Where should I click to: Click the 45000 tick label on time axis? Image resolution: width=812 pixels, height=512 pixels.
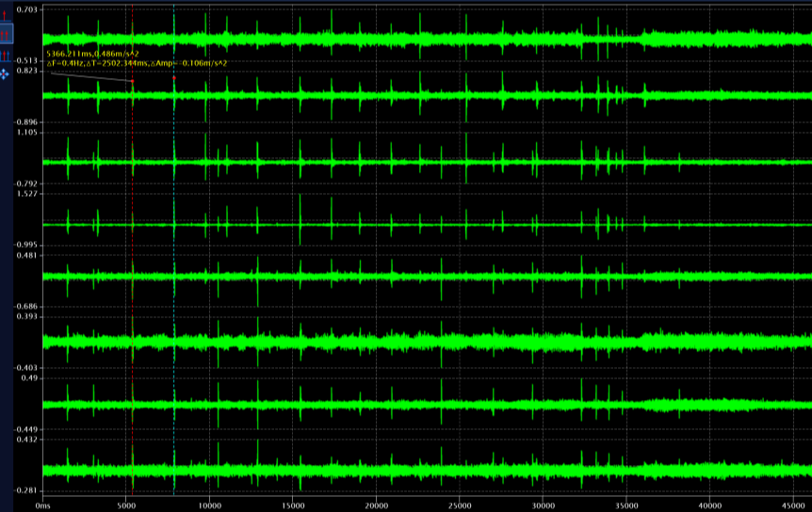pyautogui.click(x=789, y=505)
